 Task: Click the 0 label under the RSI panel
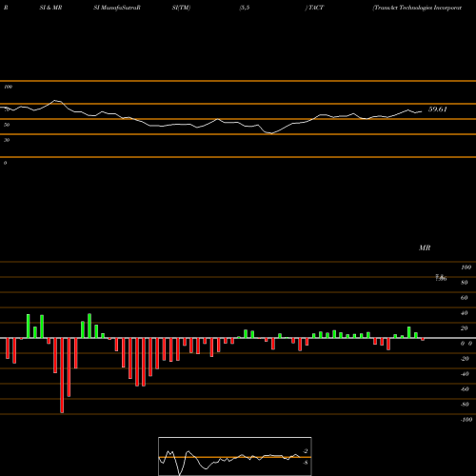5,163
